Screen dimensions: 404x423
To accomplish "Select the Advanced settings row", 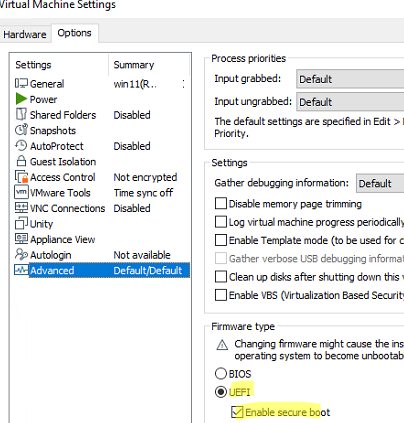I will point(102,270).
